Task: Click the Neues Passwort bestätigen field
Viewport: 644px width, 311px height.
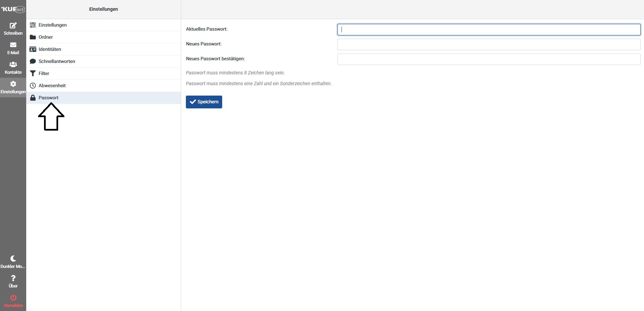Action: coord(489,59)
